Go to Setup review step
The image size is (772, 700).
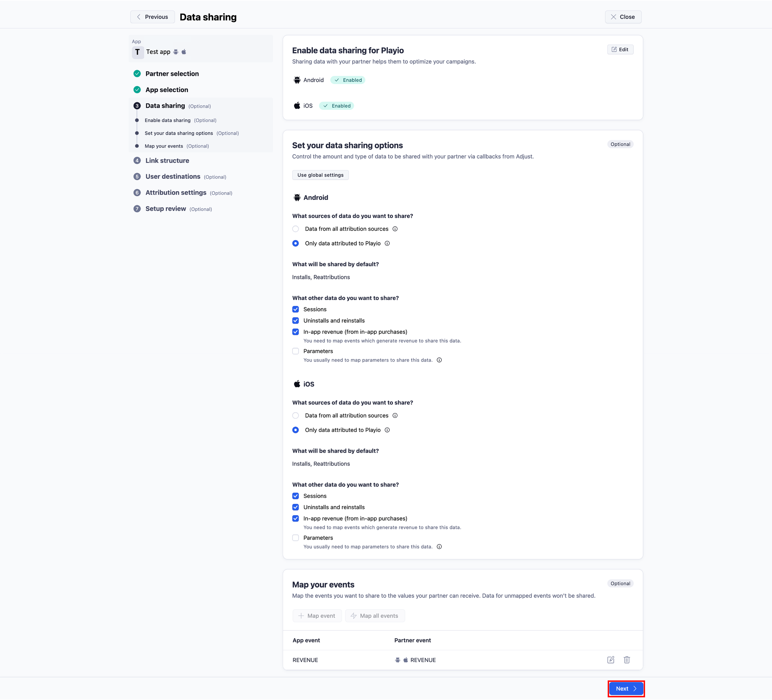tap(165, 209)
